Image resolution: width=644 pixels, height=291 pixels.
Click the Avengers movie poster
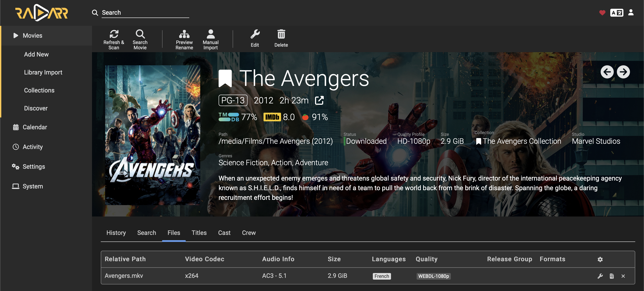point(152,135)
